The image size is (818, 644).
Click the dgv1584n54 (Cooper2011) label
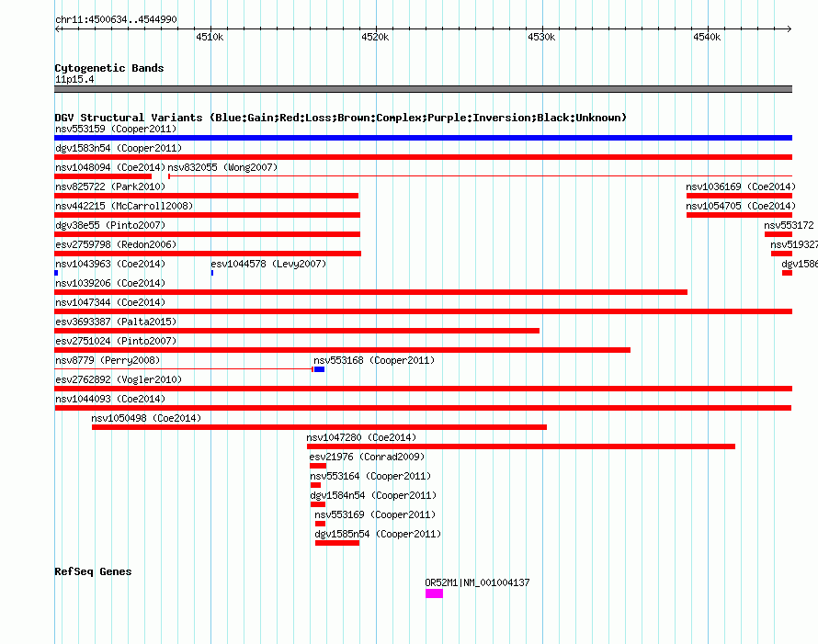pyautogui.click(x=373, y=495)
